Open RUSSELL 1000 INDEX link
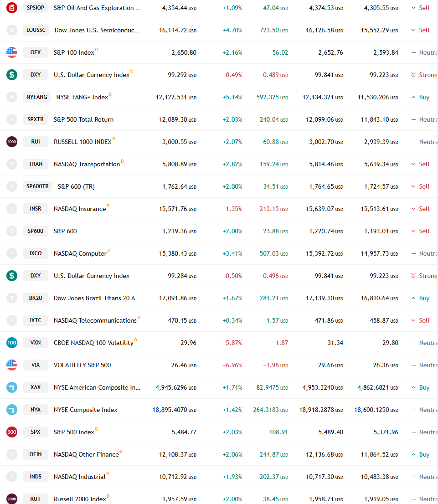438x504 pixels. (82, 142)
